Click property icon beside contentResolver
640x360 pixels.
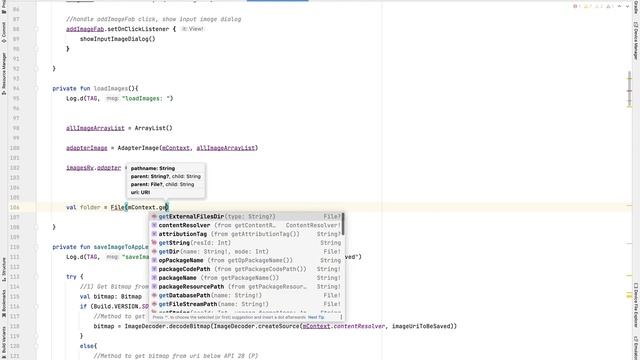click(154, 225)
